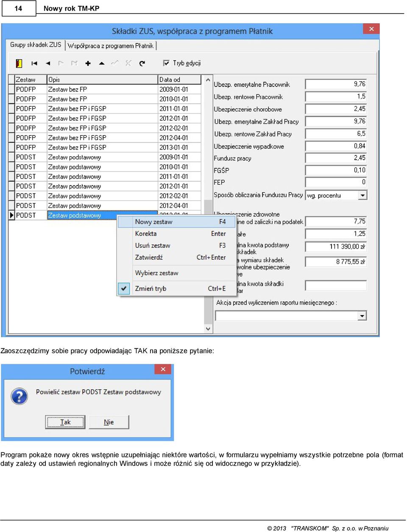This screenshot has width=407, height=532.
Task: Click Ubezp. rentowe Zakład Pracy field
Action: click(x=336, y=133)
